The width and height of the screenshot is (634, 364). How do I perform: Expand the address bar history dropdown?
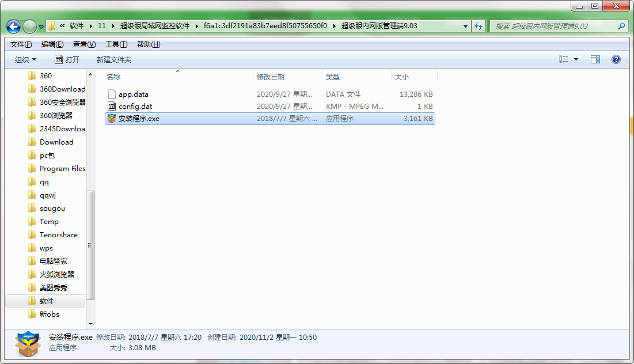465,26
